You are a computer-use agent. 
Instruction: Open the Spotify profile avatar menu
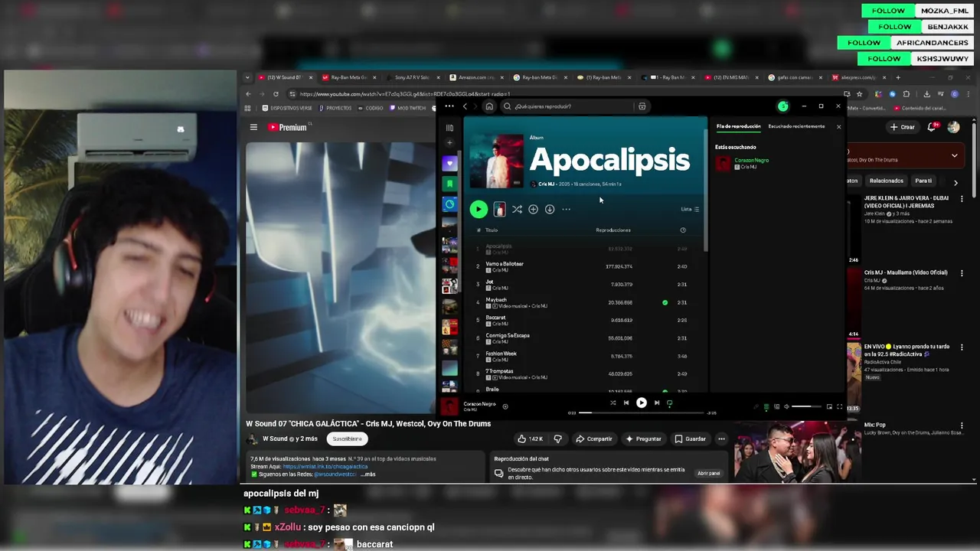coord(782,106)
